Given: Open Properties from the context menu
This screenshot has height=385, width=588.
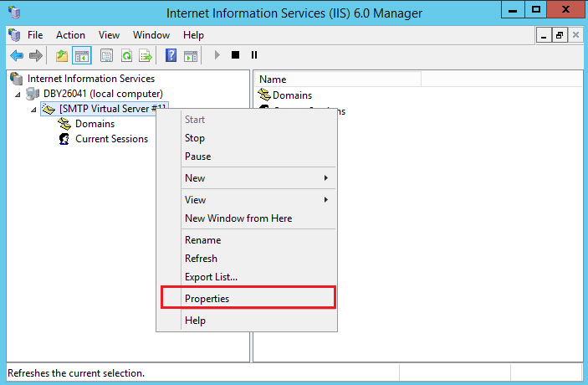Looking at the screenshot, I should click(x=247, y=299).
